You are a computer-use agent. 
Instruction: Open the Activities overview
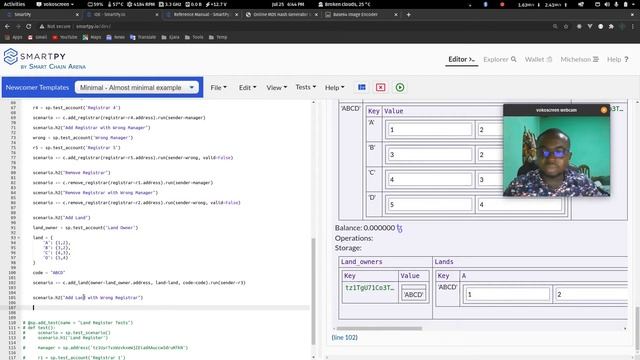(14, 4)
